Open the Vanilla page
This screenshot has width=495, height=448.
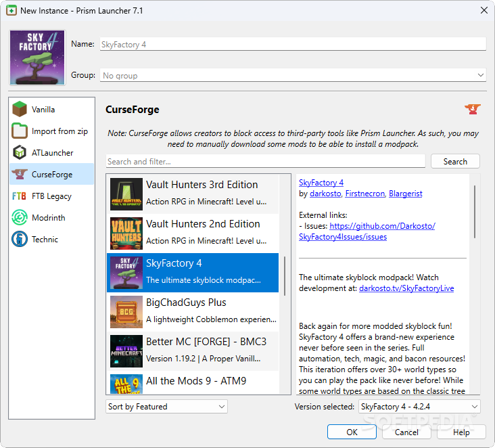point(52,110)
